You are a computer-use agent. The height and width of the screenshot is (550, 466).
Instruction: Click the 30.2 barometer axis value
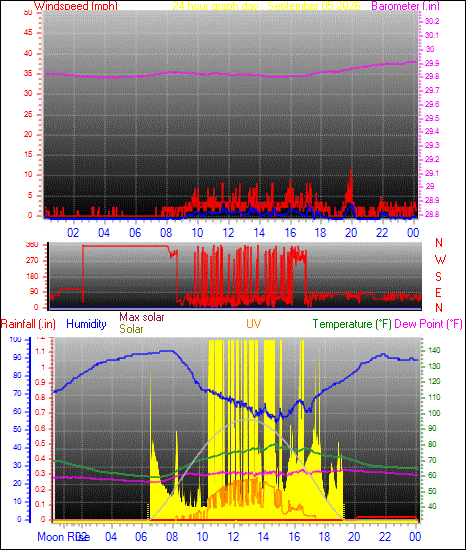point(432,21)
